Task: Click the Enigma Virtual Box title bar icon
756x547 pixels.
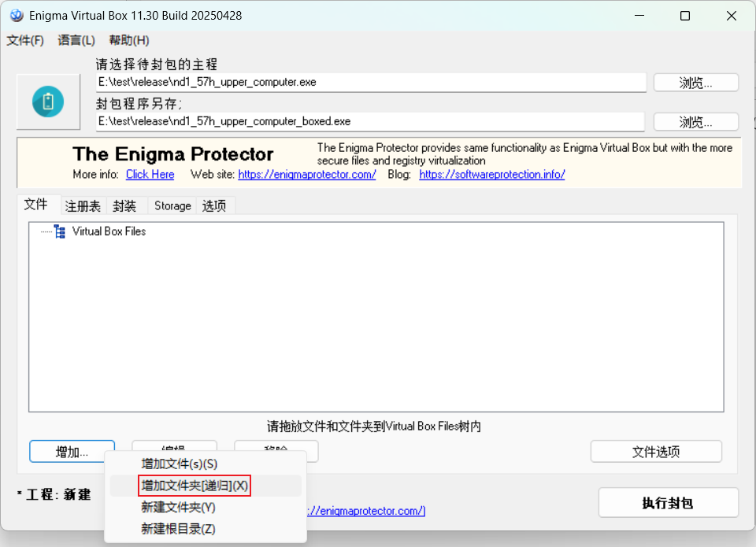Action: pos(17,16)
